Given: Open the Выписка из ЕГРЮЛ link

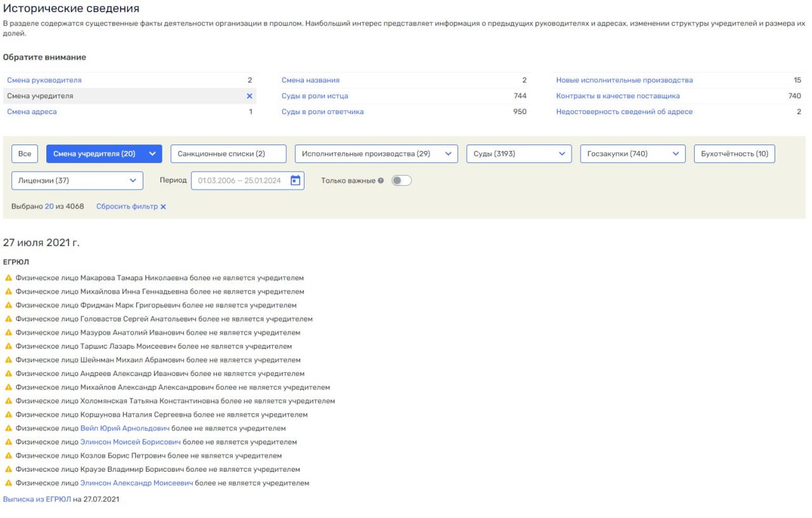Looking at the screenshot, I should [x=37, y=500].
